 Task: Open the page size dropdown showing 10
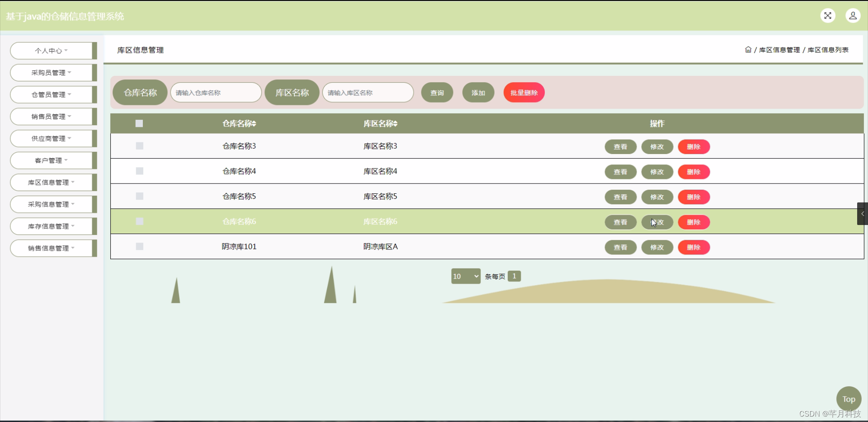465,276
